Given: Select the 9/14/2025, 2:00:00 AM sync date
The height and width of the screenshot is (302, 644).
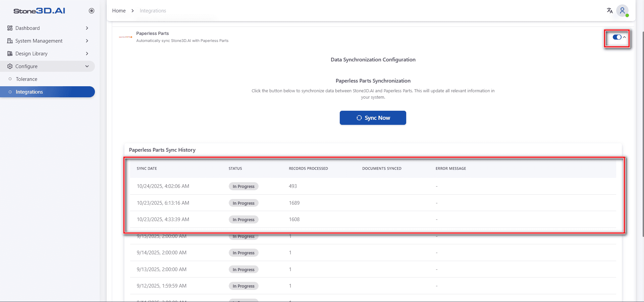Looking at the screenshot, I should click(162, 253).
